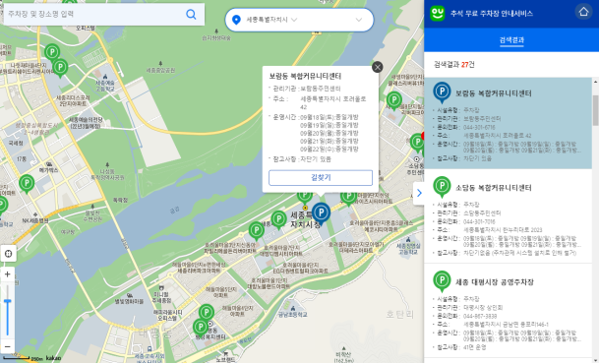Switch to the 검색결과 tab

pos(511,40)
